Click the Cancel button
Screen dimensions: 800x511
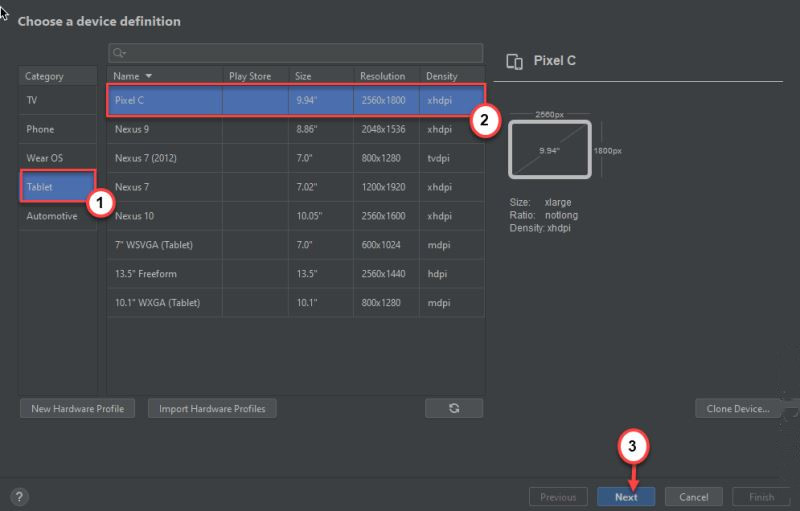pos(693,497)
